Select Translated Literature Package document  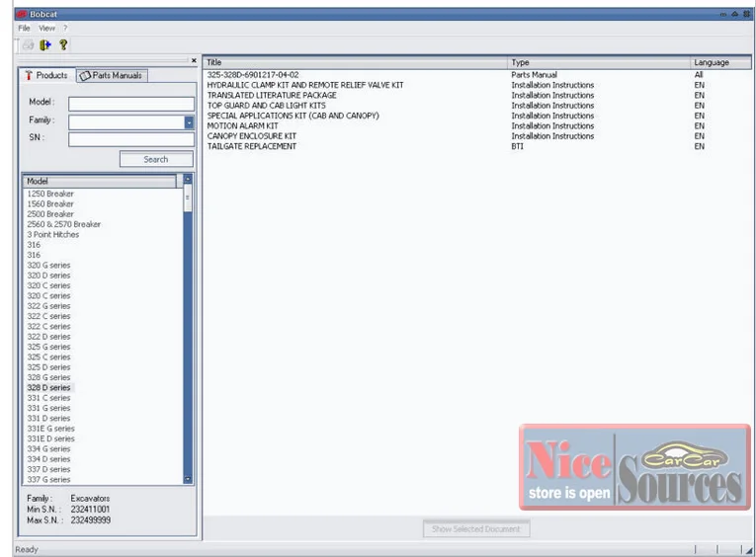click(272, 95)
